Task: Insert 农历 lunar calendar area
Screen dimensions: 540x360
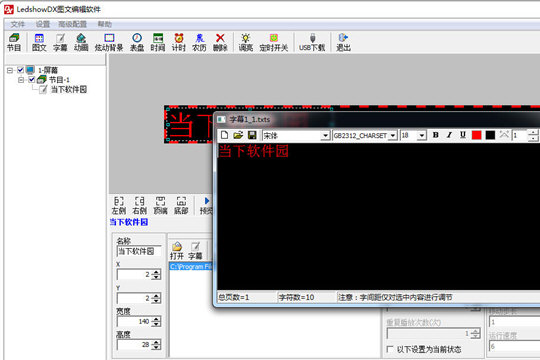Action: tap(199, 42)
